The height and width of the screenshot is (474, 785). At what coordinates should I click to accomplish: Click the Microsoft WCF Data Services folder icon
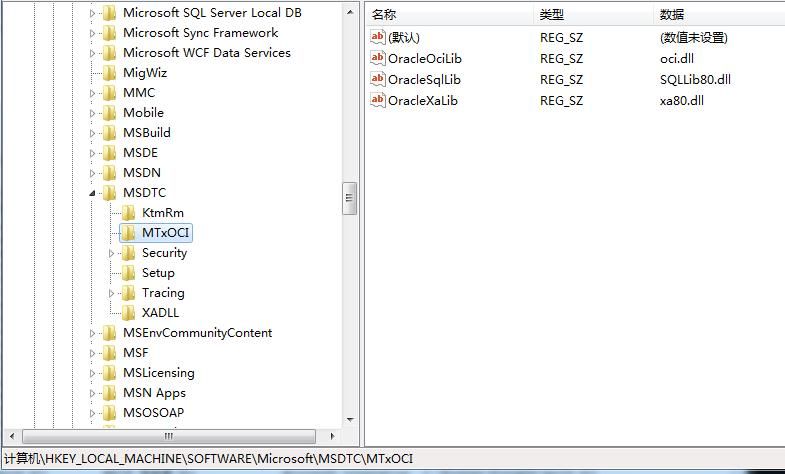click(x=109, y=53)
